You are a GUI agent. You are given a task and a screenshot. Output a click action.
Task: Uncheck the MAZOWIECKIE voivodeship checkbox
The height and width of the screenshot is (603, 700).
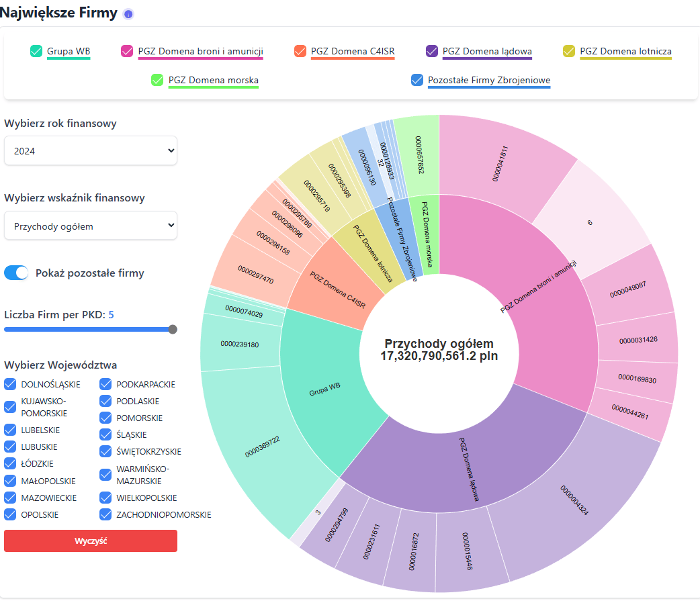[11, 498]
